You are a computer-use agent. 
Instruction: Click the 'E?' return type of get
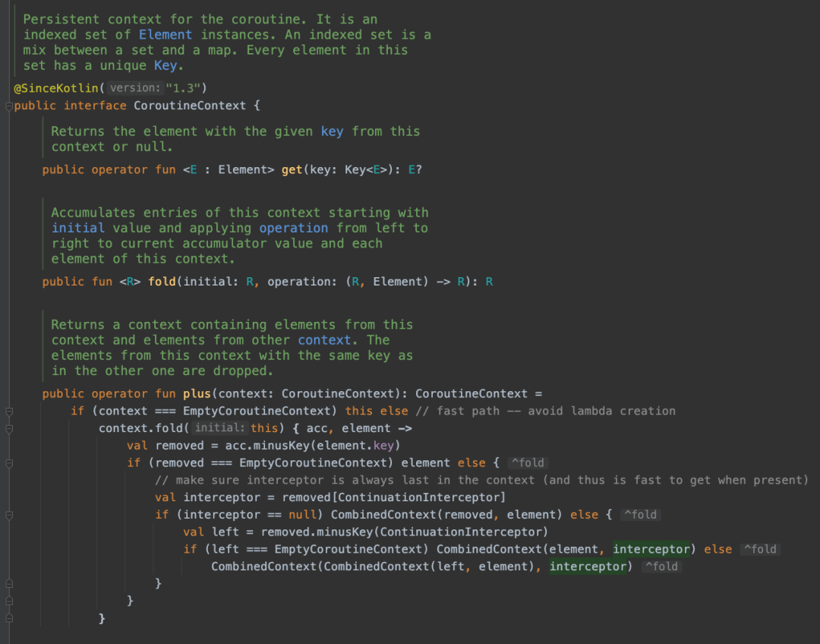tap(415, 170)
